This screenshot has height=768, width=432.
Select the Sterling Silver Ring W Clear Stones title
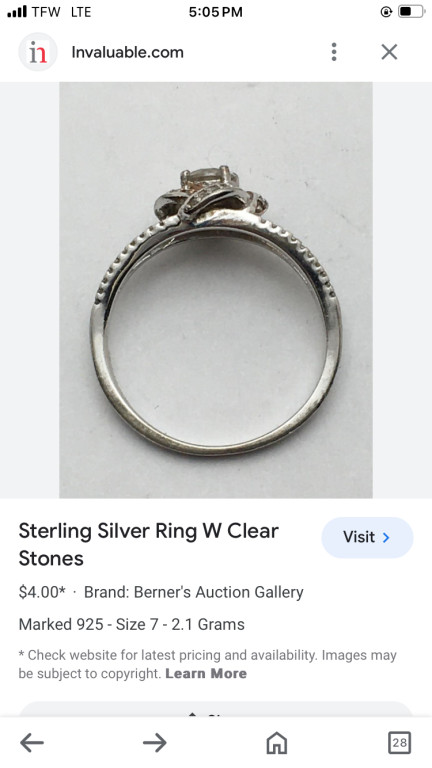[x=148, y=544]
